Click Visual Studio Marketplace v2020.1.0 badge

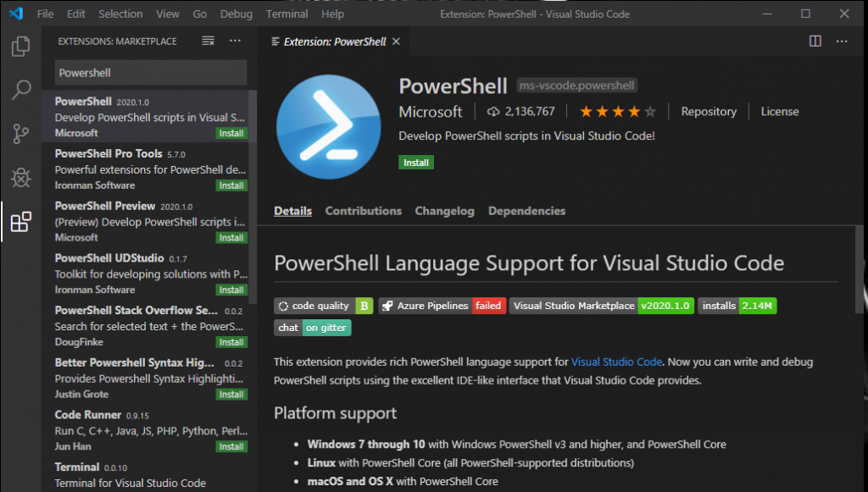coord(601,306)
